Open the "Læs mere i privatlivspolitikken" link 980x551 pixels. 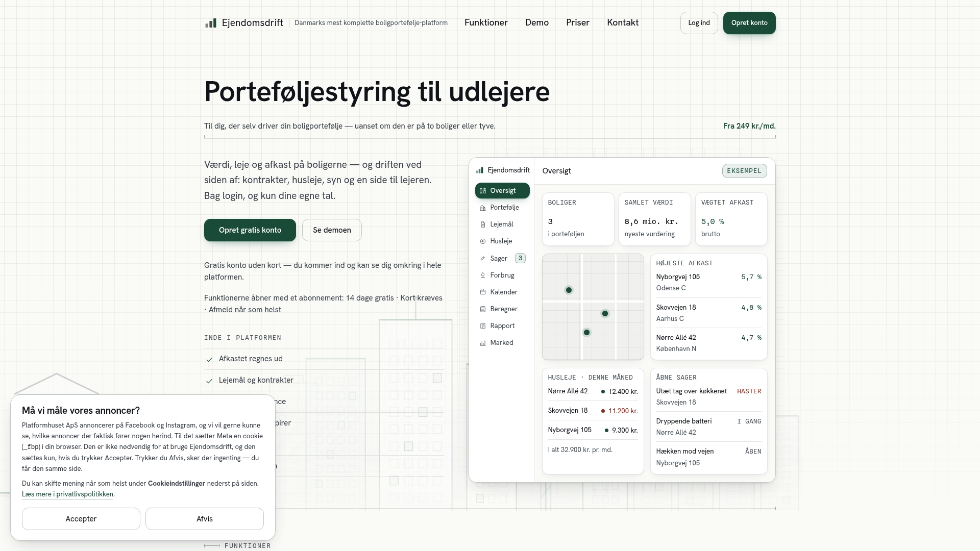[67, 494]
